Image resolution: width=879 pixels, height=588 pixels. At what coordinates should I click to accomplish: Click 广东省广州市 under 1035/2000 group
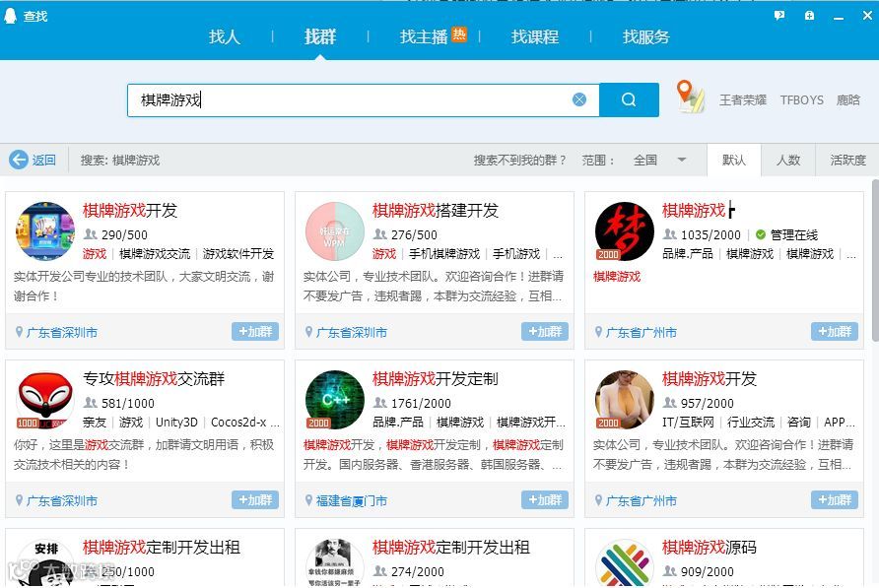[x=642, y=332]
